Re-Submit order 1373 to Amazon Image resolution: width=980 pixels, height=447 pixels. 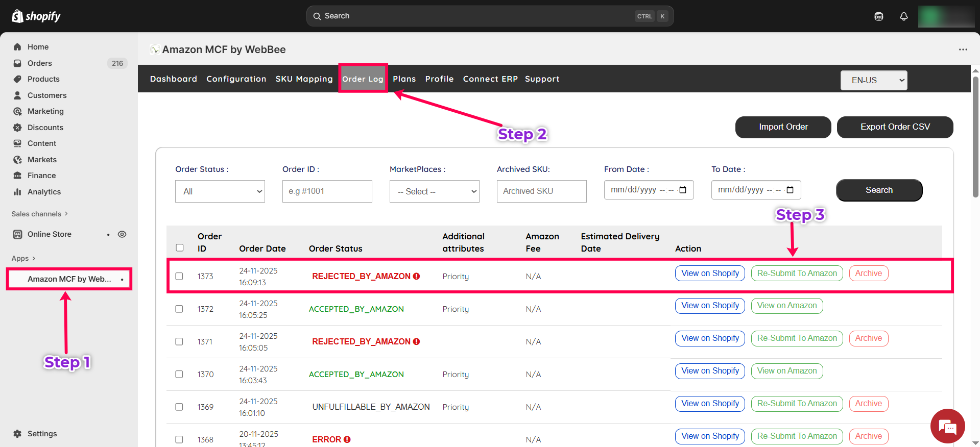coord(797,274)
